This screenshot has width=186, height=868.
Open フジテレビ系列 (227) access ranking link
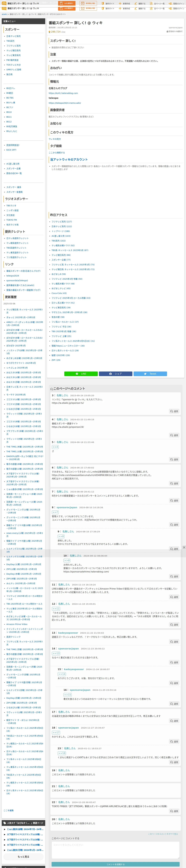pyautogui.click(x=61, y=222)
